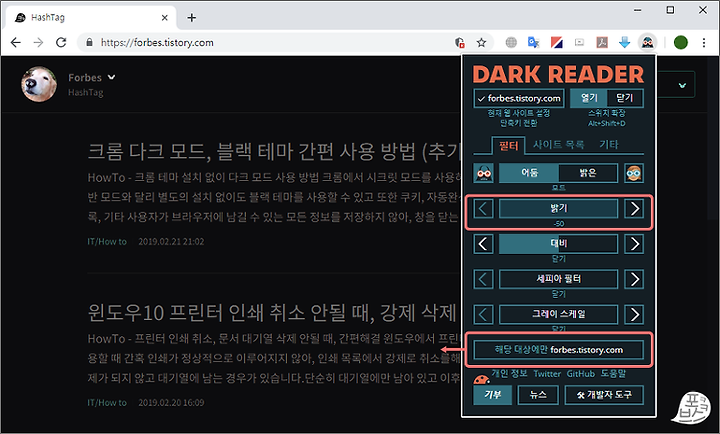Image resolution: width=720 pixels, height=434 pixels.
Task: Switch Dark Reader off with 닫기
Action: pyautogui.click(x=625, y=98)
